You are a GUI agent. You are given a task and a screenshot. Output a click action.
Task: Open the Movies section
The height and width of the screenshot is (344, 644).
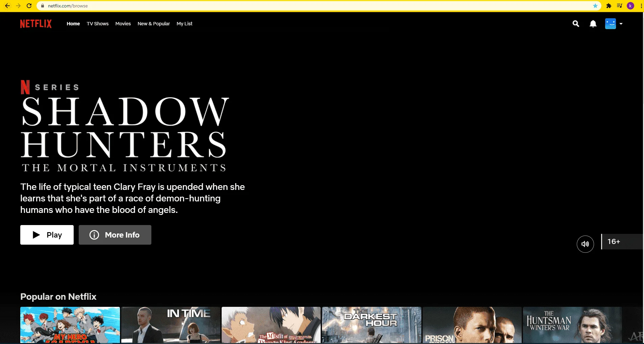tap(123, 24)
